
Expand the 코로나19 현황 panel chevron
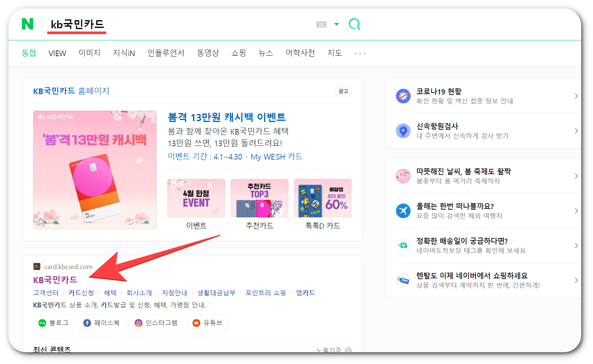(x=576, y=96)
